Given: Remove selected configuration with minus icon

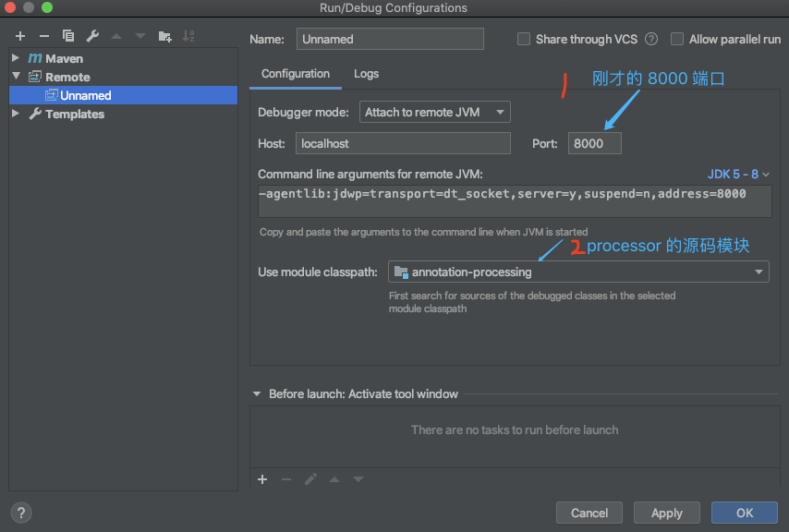Looking at the screenshot, I should (x=44, y=36).
